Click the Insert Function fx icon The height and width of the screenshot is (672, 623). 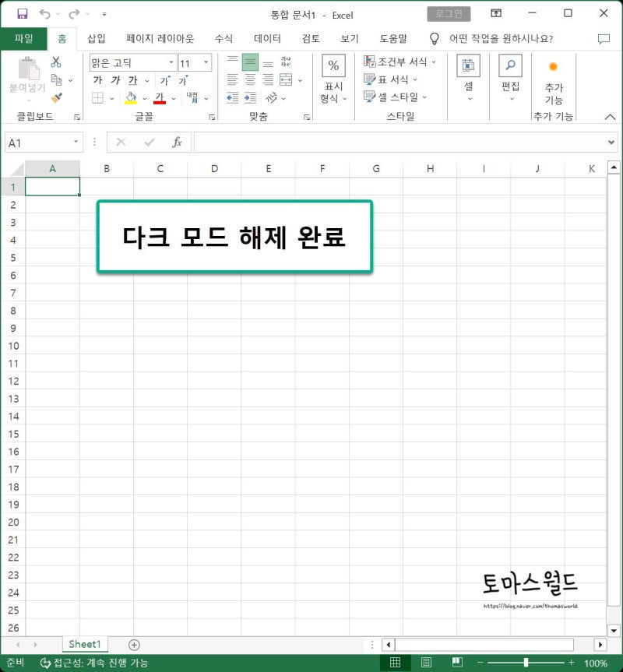(177, 142)
